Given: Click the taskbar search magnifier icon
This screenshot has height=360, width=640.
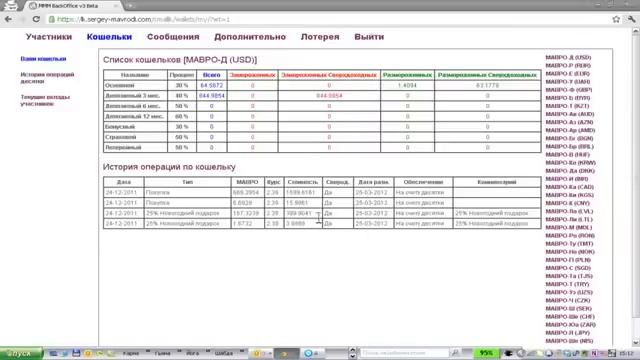Looking at the screenshot, I should [456, 353].
